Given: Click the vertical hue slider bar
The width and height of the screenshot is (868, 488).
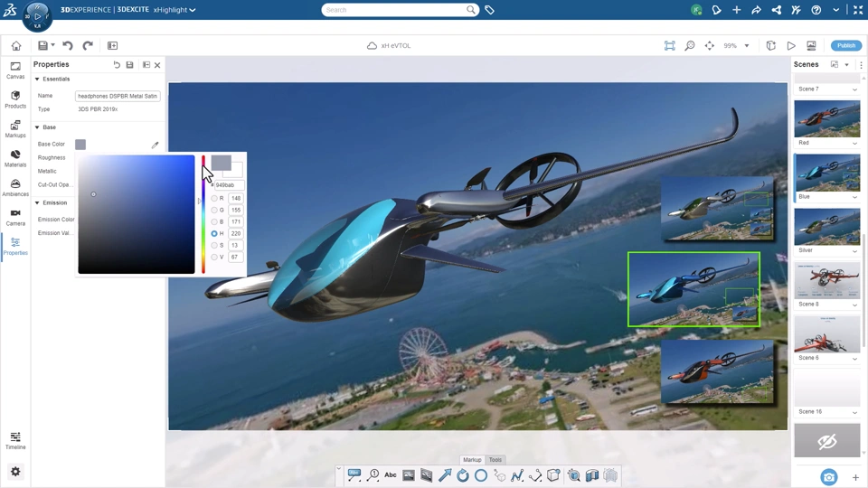Looking at the screenshot, I should click(203, 215).
